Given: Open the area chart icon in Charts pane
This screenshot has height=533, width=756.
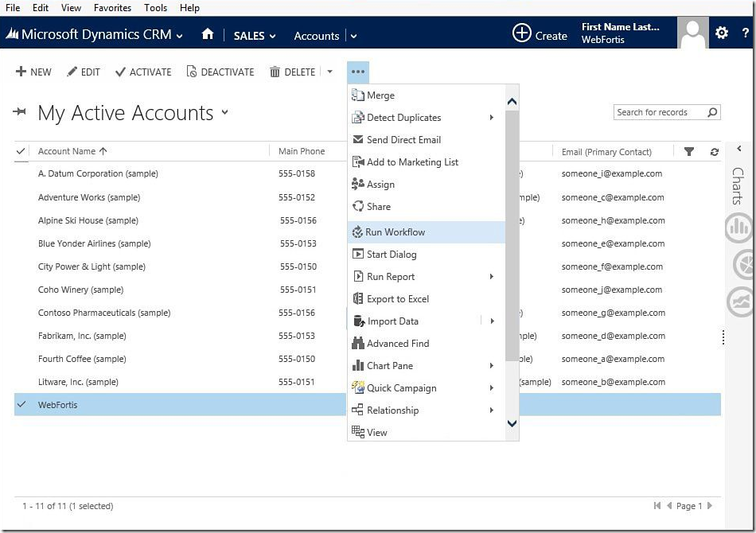Looking at the screenshot, I should click(741, 302).
